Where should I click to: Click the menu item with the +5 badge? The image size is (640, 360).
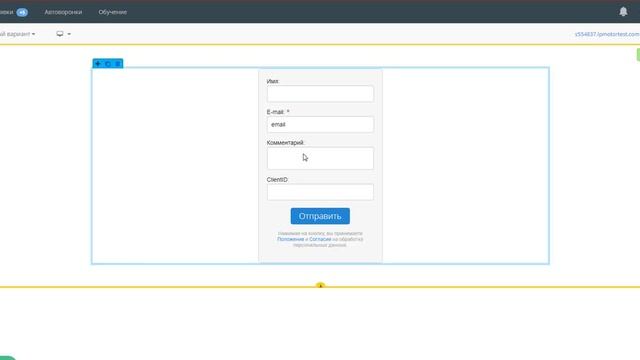(13, 12)
